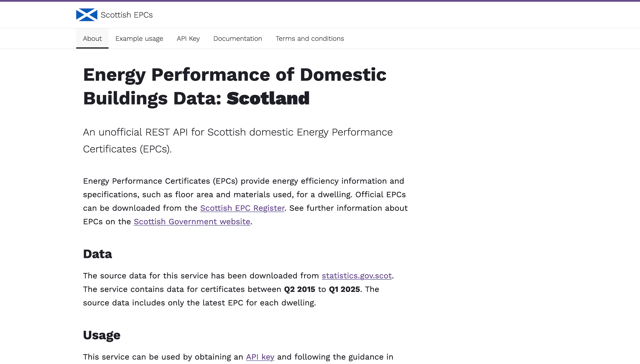
Task: Click the Energy Performance main heading
Action: pos(235,75)
